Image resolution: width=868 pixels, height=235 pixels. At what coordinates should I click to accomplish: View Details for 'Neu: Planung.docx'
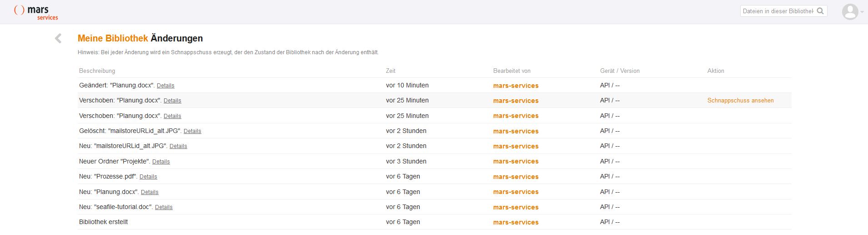click(x=150, y=192)
